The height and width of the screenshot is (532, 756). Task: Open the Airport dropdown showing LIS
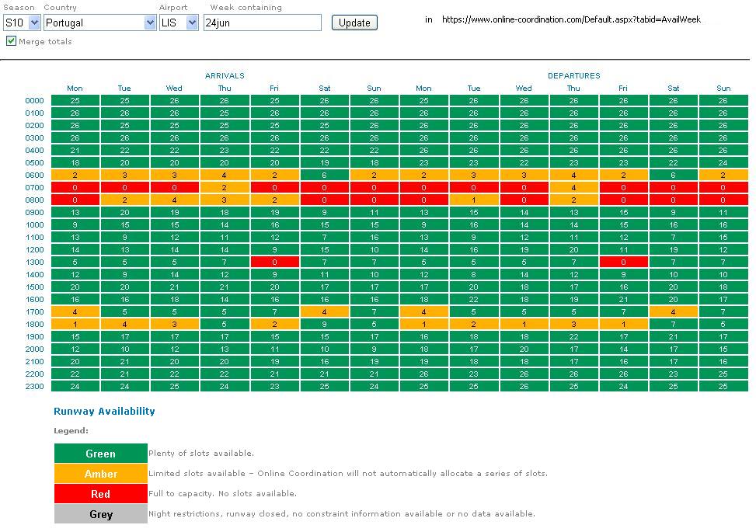click(179, 23)
